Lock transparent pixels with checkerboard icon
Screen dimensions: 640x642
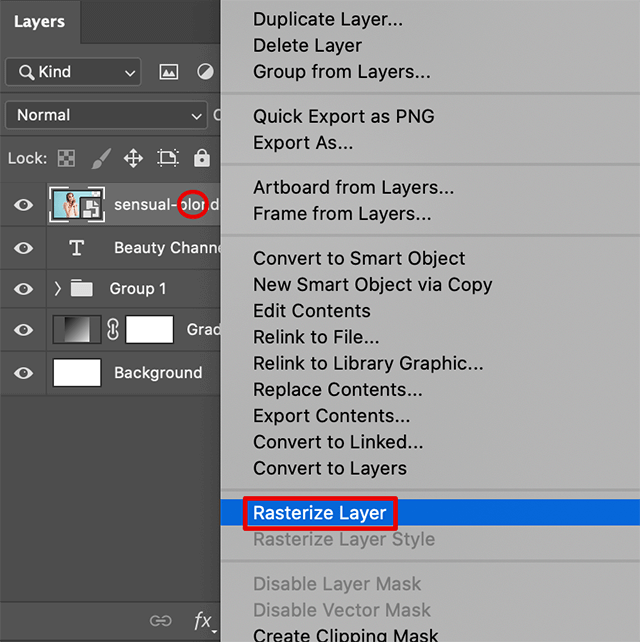pyautogui.click(x=66, y=158)
